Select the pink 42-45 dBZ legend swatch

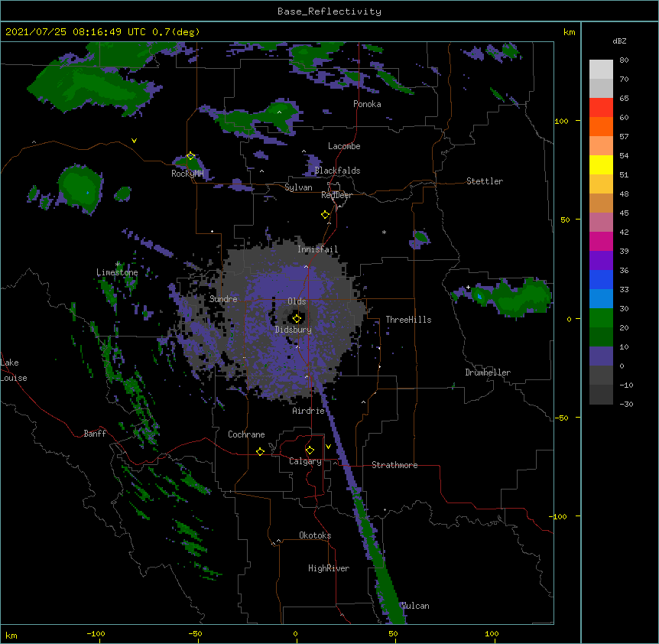point(601,223)
